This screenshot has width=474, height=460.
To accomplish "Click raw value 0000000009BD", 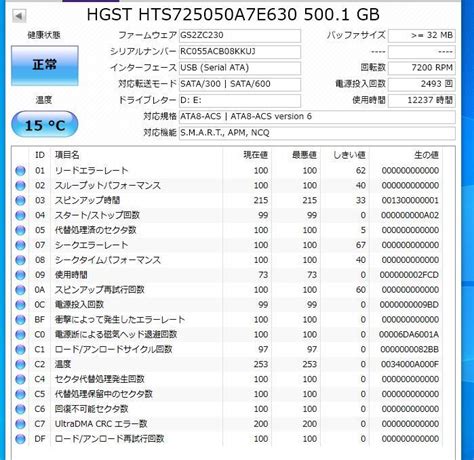I will [x=409, y=305].
